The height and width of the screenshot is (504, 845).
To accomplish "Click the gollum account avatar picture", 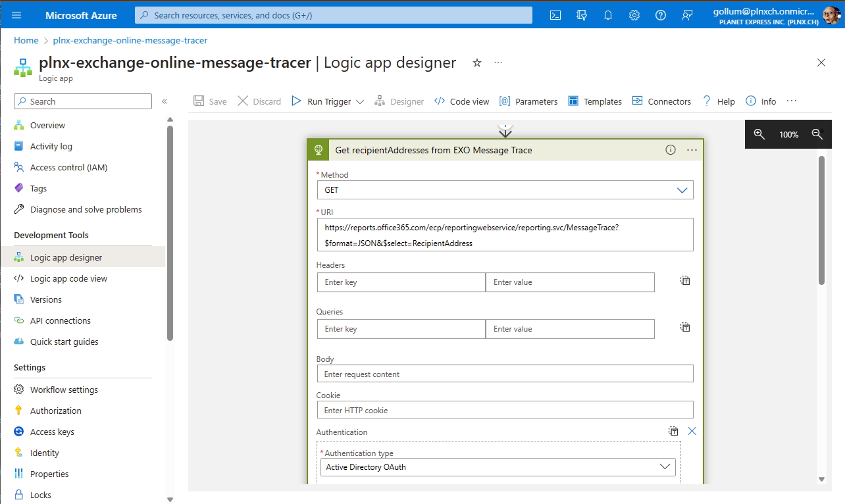I will point(831,14).
